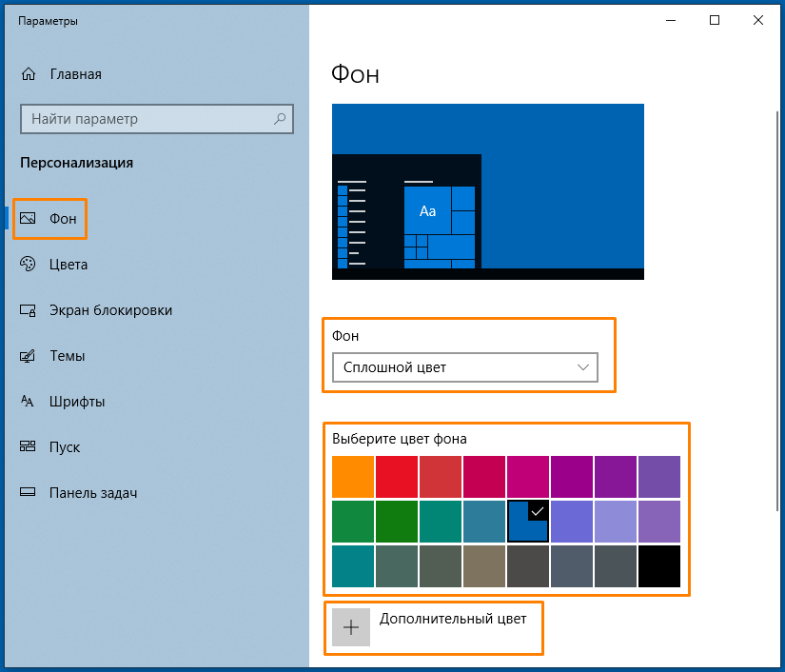This screenshot has height=672, width=785.
Task: Select the soft red third swatch
Action: [441, 477]
